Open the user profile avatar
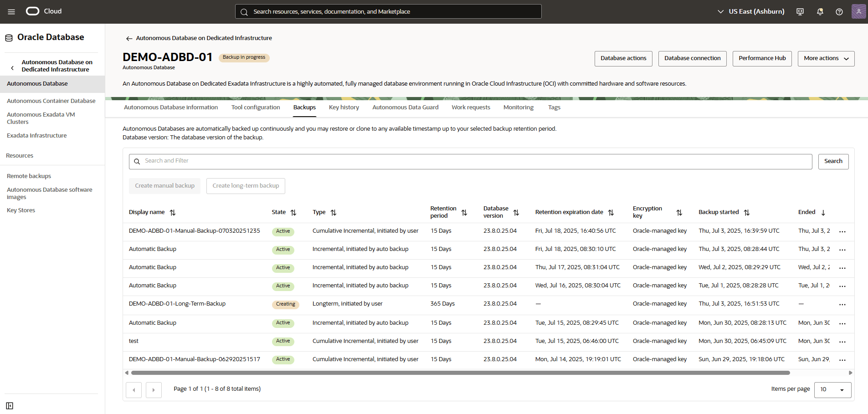The height and width of the screenshot is (414, 868). click(858, 11)
